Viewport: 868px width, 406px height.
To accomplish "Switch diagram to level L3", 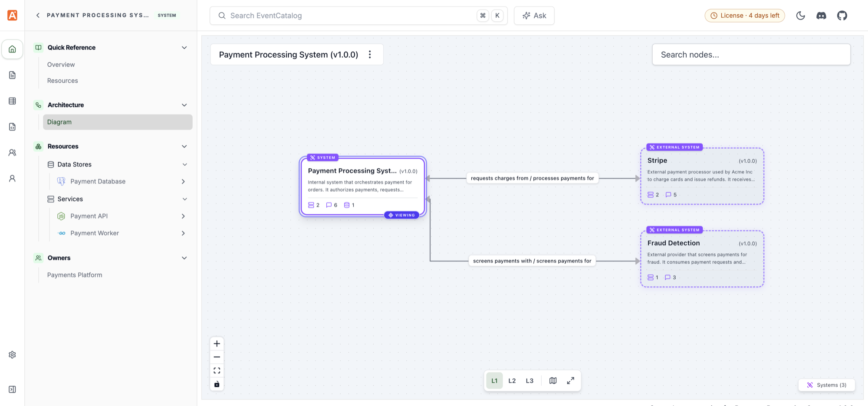I will (x=529, y=380).
